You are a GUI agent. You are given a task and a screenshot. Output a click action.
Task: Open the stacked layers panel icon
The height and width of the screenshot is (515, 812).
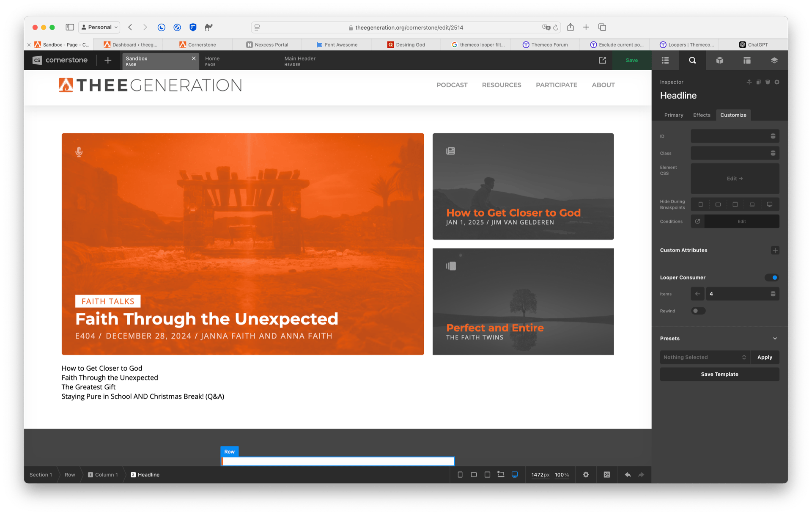(774, 61)
